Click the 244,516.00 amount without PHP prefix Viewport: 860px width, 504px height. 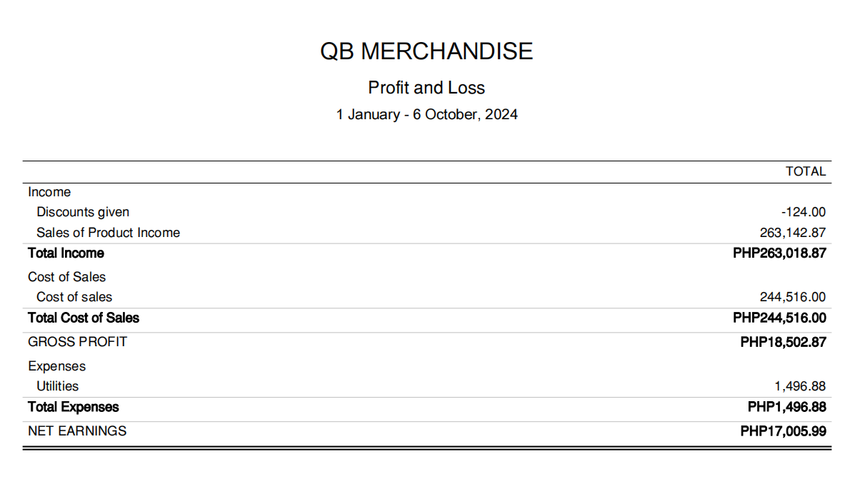pyautogui.click(x=792, y=297)
